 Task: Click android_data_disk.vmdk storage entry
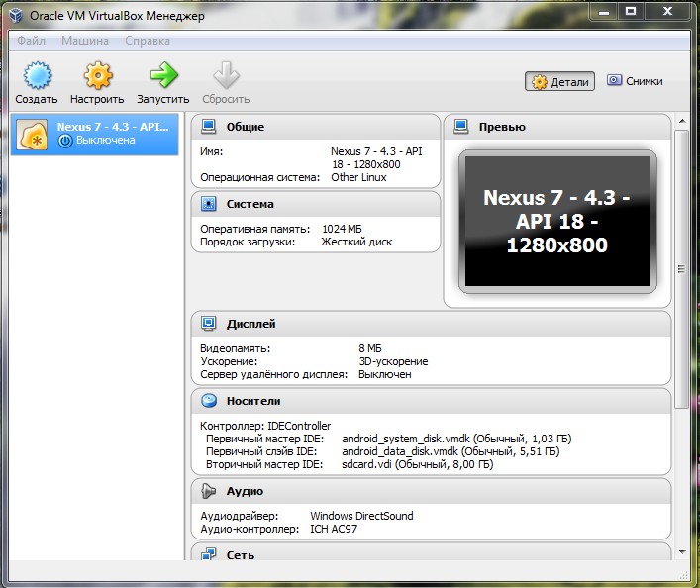(x=450, y=451)
